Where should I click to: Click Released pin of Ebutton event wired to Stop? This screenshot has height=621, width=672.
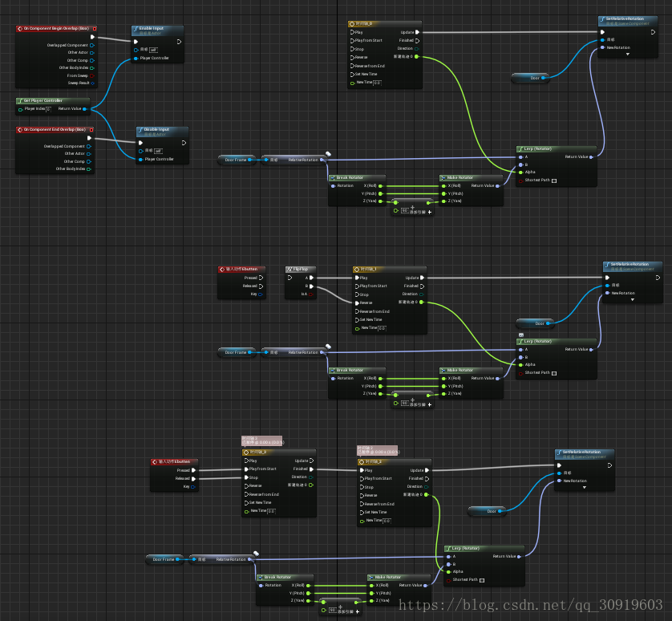click(193, 479)
